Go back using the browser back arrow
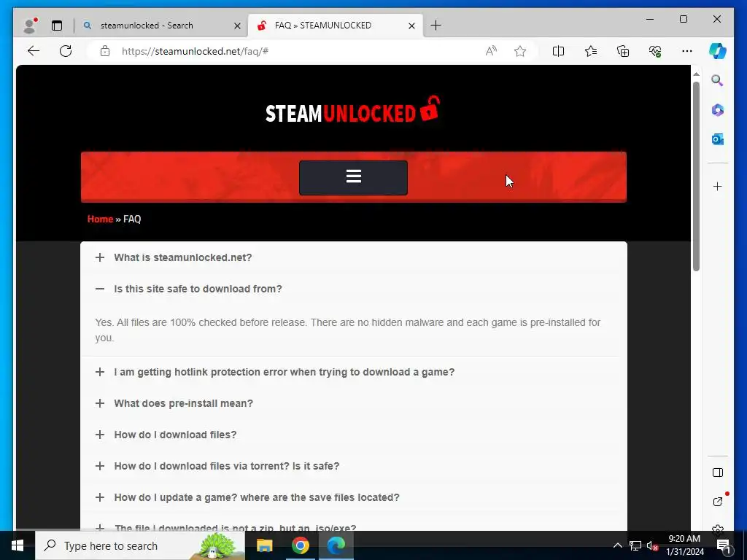Viewport: 747px width, 560px height. 34,51
